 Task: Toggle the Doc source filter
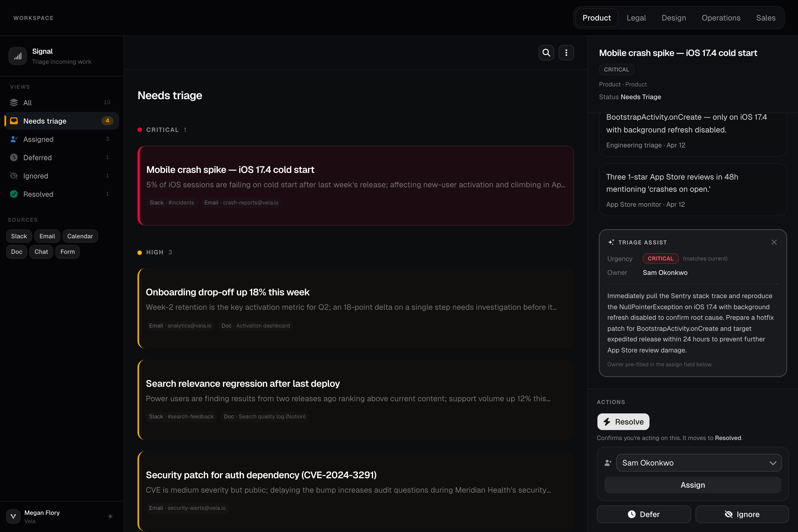[x=17, y=252]
